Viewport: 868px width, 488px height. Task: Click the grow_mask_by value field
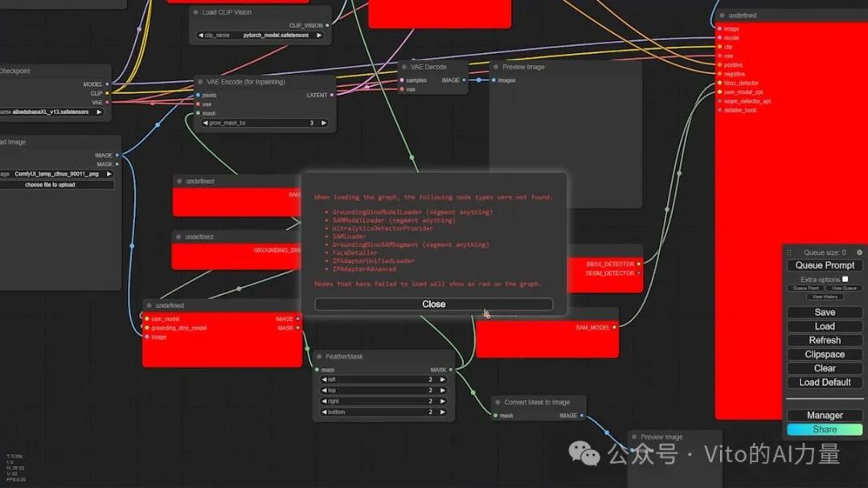tap(264, 123)
